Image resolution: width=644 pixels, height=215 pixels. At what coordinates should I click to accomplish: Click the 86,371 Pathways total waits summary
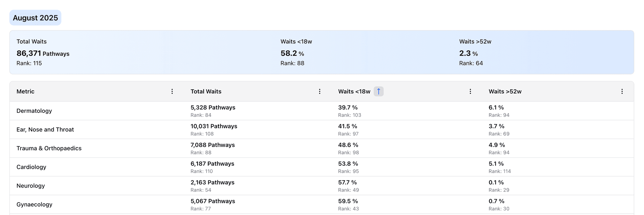pyautogui.click(x=43, y=54)
